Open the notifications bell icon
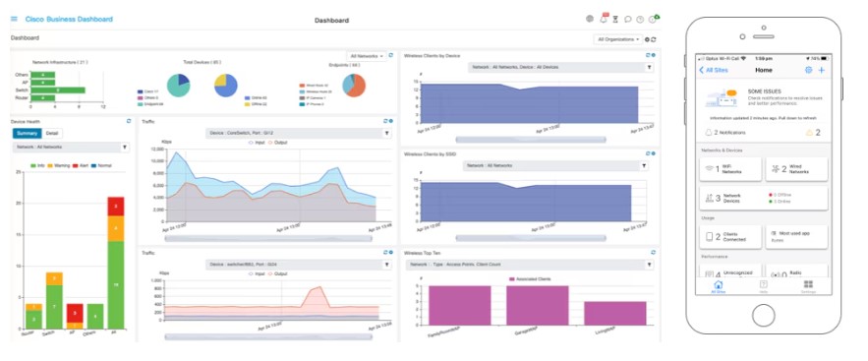The image size is (868, 361). [x=604, y=19]
